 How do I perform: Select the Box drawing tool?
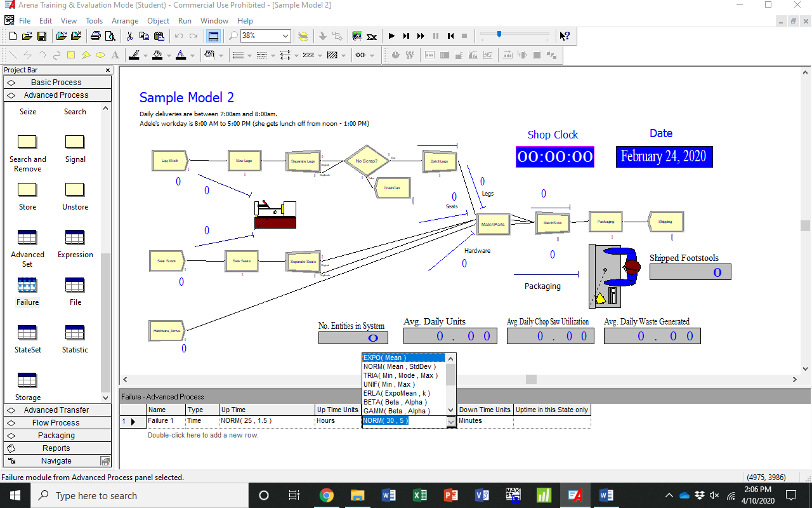pos(71,55)
